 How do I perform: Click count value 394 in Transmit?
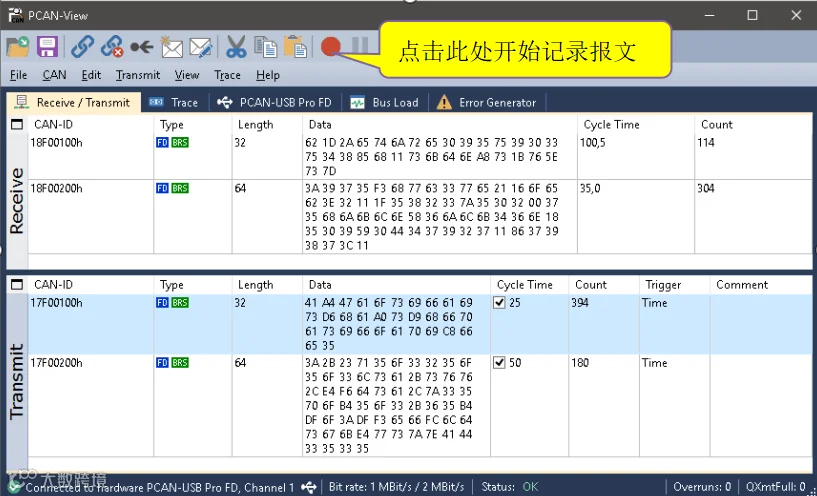pos(580,303)
